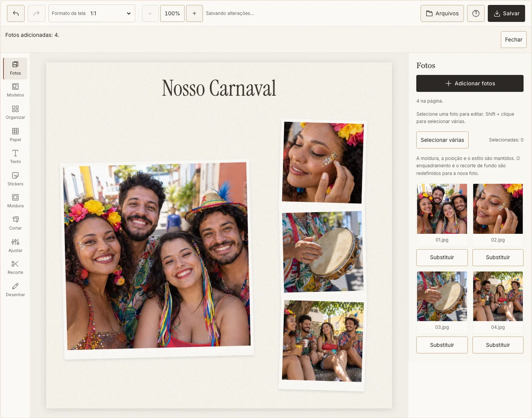
Task: Open the Stickers panel
Action: [x=15, y=179]
